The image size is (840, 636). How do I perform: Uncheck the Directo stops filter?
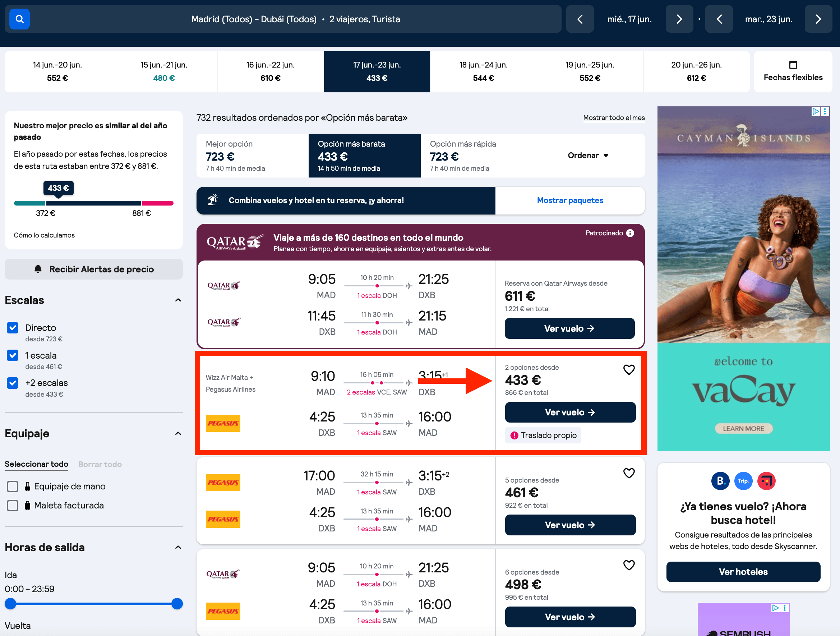pos(13,328)
